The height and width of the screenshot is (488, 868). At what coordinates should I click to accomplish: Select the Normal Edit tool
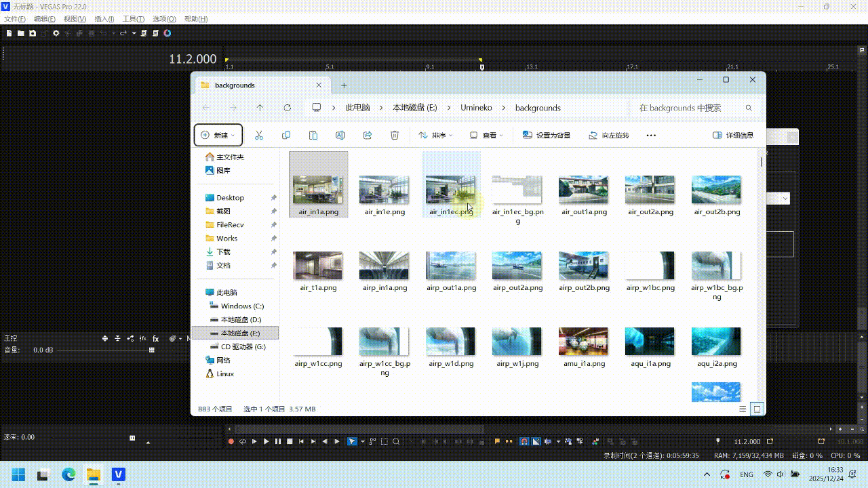[351, 440]
